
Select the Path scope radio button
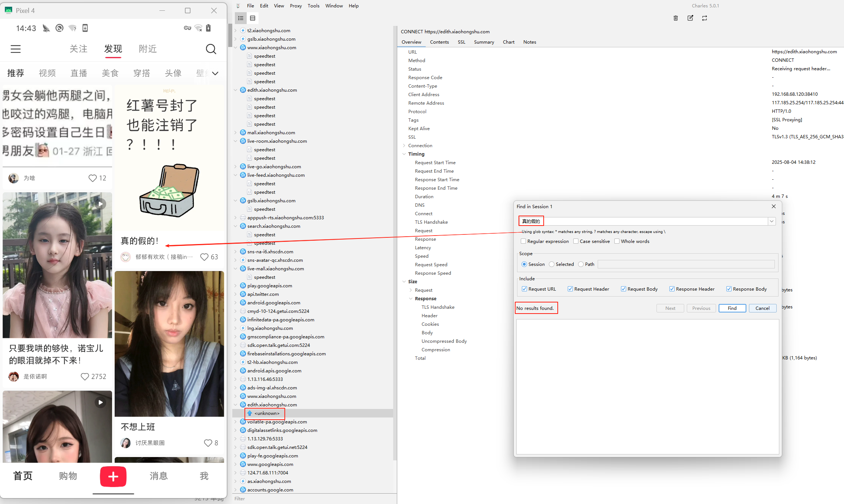pyautogui.click(x=580, y=264)
